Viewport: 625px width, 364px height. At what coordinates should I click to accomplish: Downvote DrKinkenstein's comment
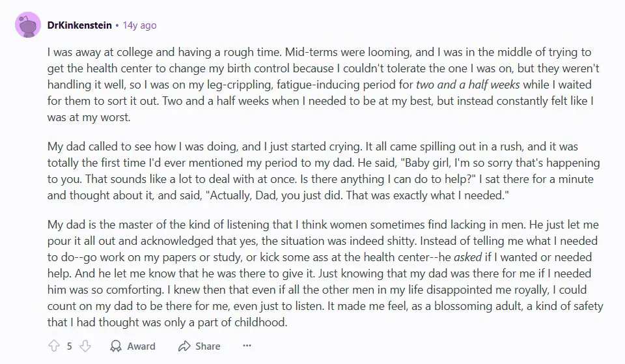coord(85,346)
